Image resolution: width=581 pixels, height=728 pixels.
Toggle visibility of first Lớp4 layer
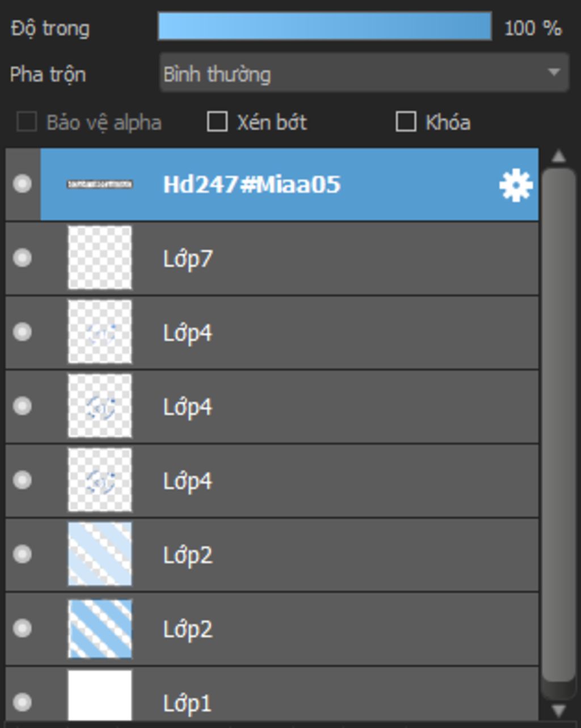(x=23, y=332)
